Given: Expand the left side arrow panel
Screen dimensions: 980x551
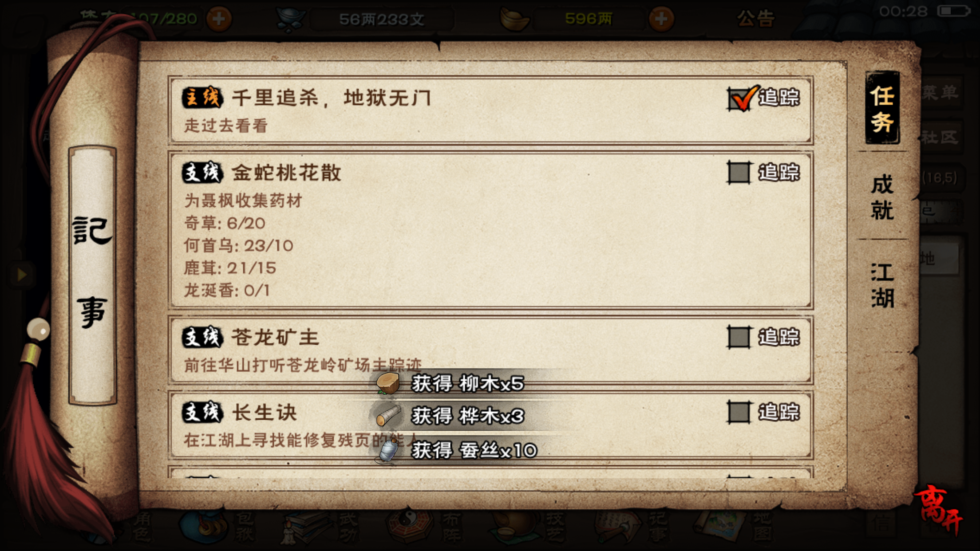Looking at the screenshot, I should (x=21, y=275).
